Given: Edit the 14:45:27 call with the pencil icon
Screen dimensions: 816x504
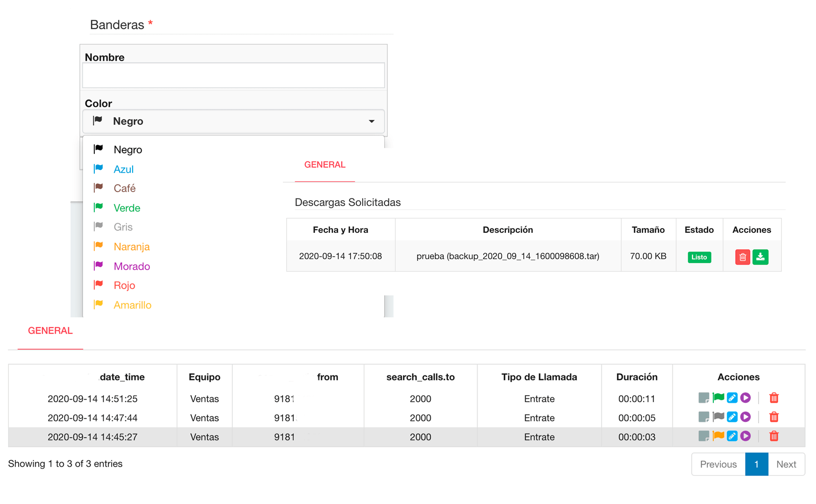Looking at the screenshot, I should click(732, 436).
